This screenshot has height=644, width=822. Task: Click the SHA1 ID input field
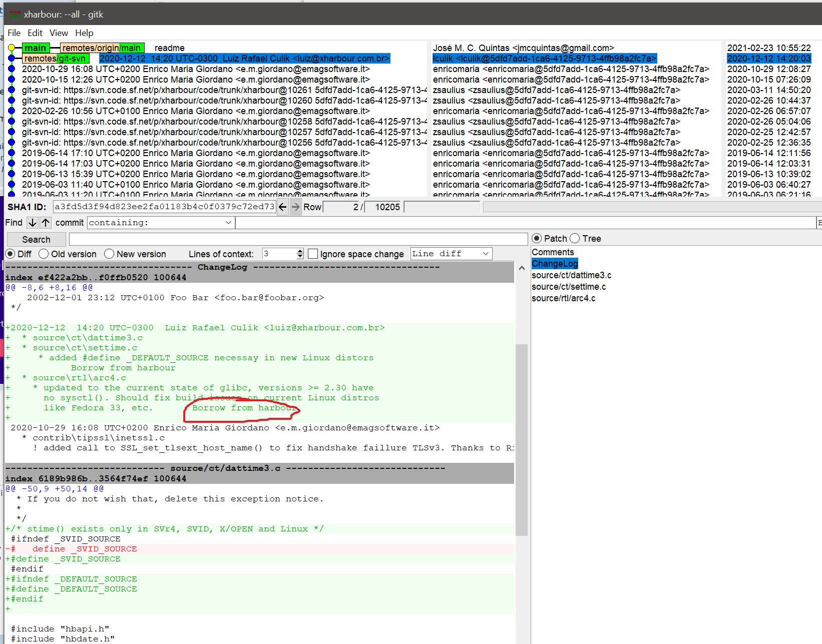[164, 207]
